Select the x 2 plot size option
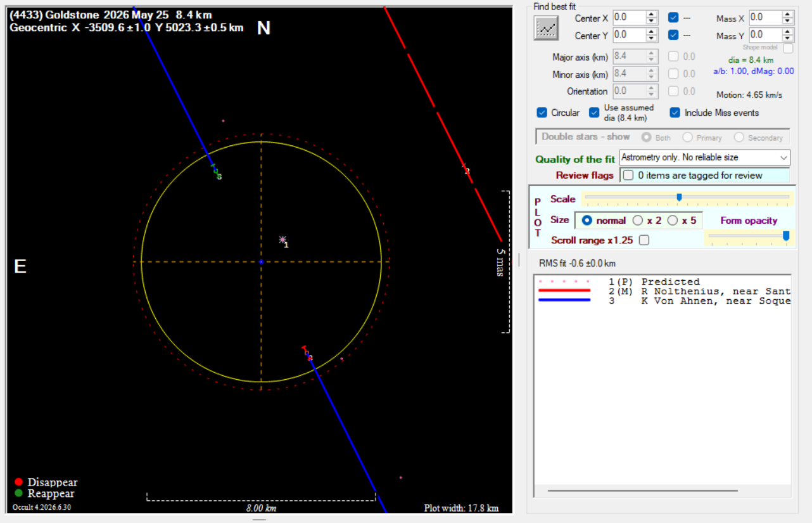The image size is (812, 523). pyautogui.click(x=638, y=221)
